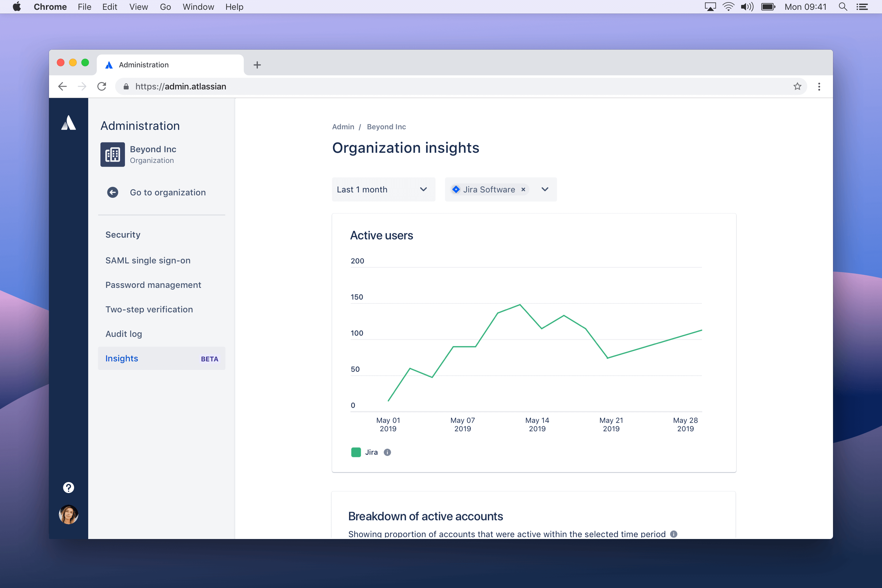The width and height of the screenshot is (882, 588).
Task: Expand the additional product filter chevron
Action: point(545,189)
